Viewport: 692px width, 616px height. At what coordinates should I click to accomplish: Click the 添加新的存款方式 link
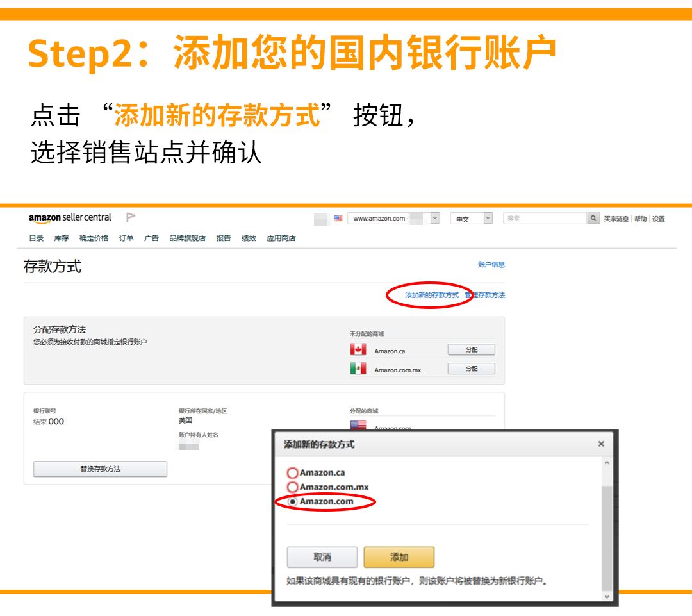point(432,295)
